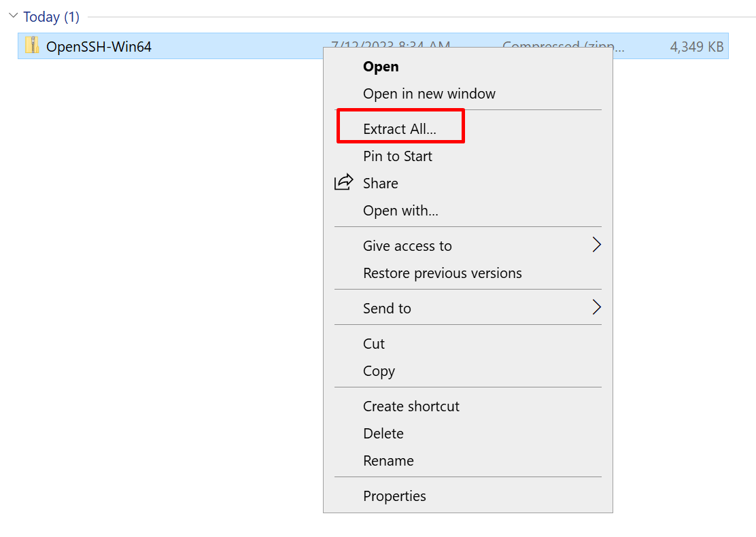Create a shortcut to the archive

(x=411, y=406)
